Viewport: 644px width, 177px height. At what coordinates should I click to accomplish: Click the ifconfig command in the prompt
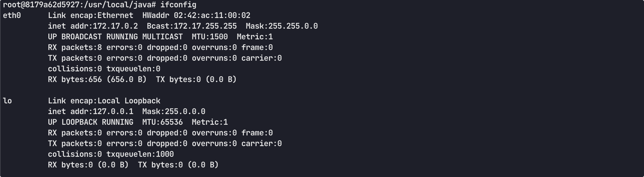click(178, 5)
